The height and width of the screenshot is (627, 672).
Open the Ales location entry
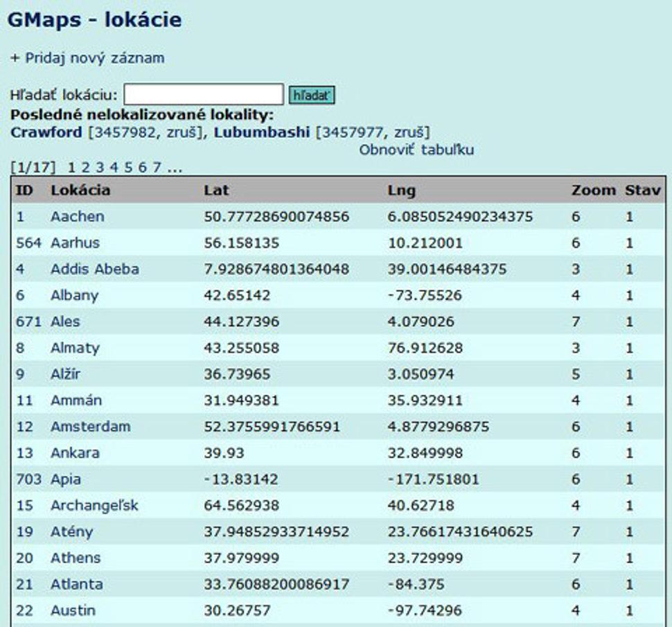(x=65, y=321)
